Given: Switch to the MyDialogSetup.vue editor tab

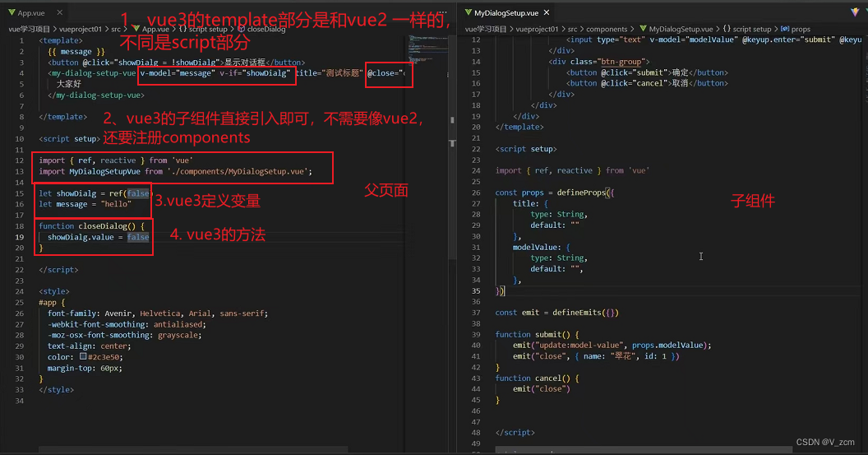Looking at the screenshot, I should tap(506, 12).
